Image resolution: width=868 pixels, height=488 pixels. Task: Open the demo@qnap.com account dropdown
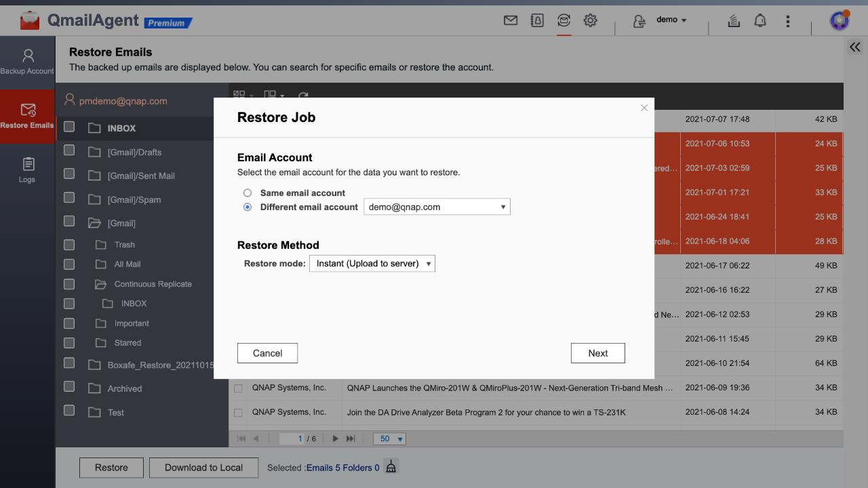tap(437, 207)
